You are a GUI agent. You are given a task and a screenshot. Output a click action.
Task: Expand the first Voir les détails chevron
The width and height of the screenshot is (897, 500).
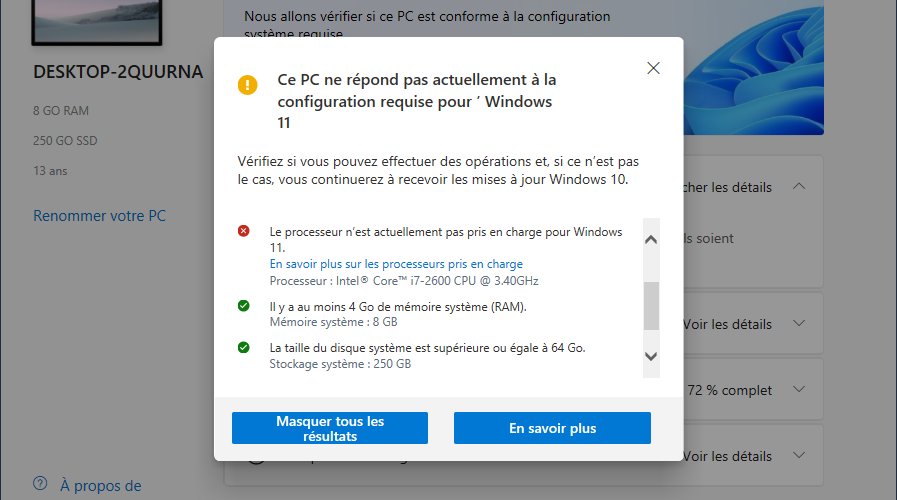(x=799, y=323)
